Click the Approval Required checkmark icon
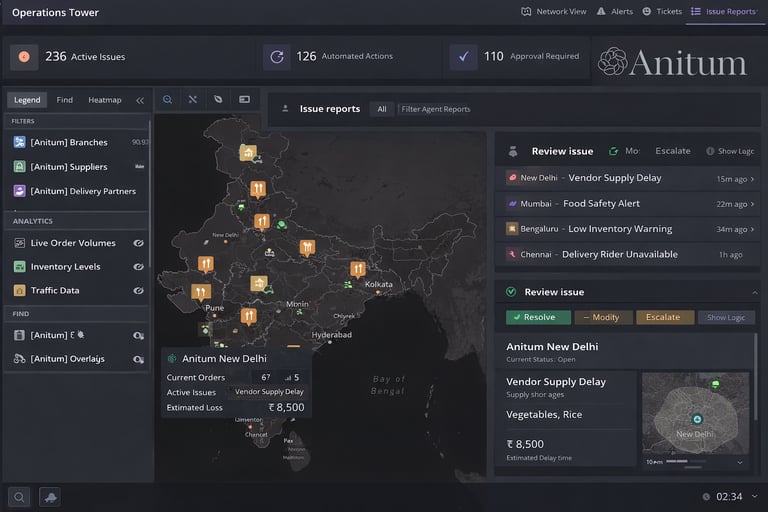Image resolution: width=768 pixels, height=512 pixels. click(463, 57)
